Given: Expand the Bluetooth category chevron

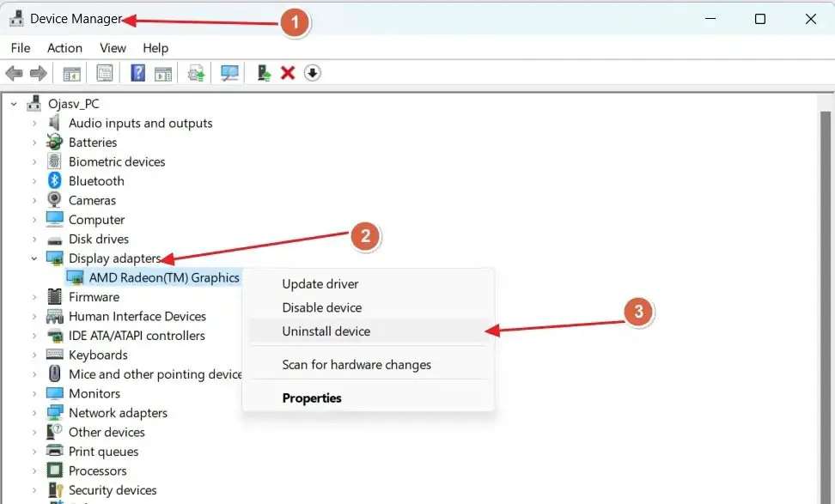Looking at the screenshot, I should (x=34, y=181).
